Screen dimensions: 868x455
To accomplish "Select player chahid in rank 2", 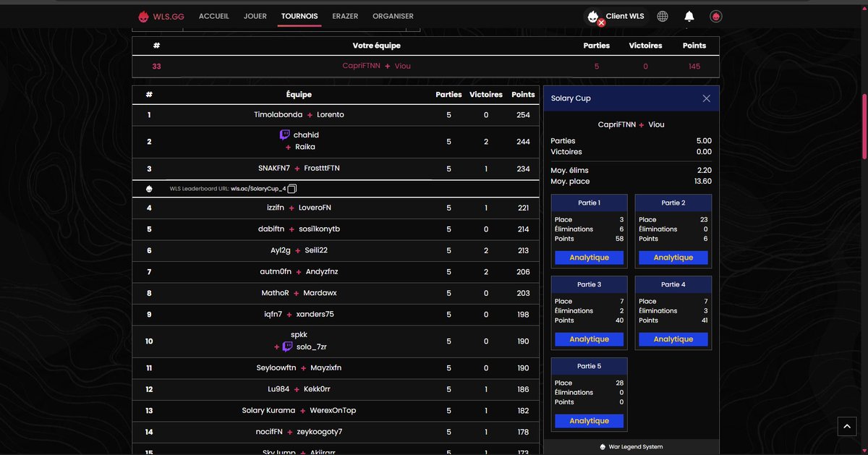I will pos(306,135).
